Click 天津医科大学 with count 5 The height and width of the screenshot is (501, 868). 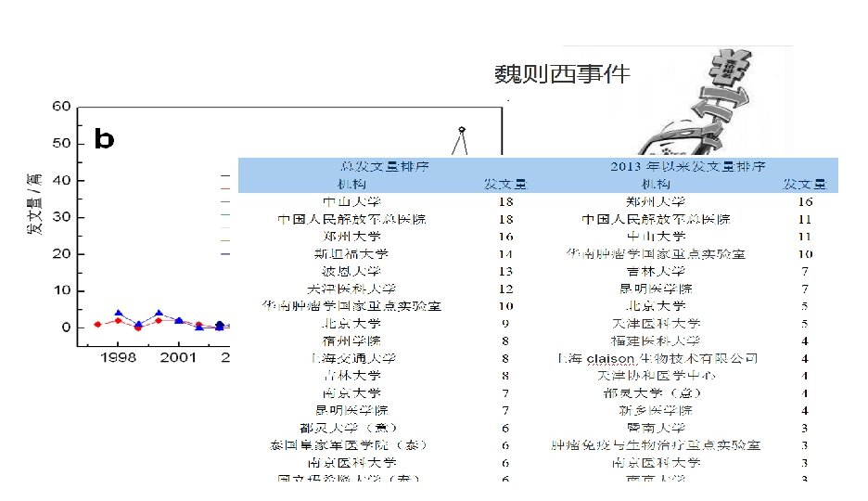tap(656, 323)
